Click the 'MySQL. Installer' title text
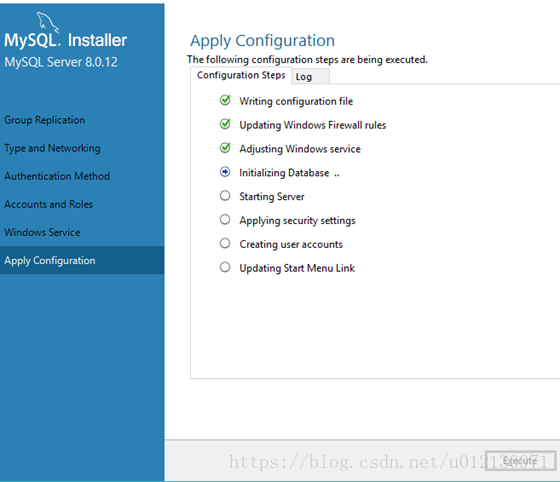Screen dimensions: 560x482 [65, 40]
